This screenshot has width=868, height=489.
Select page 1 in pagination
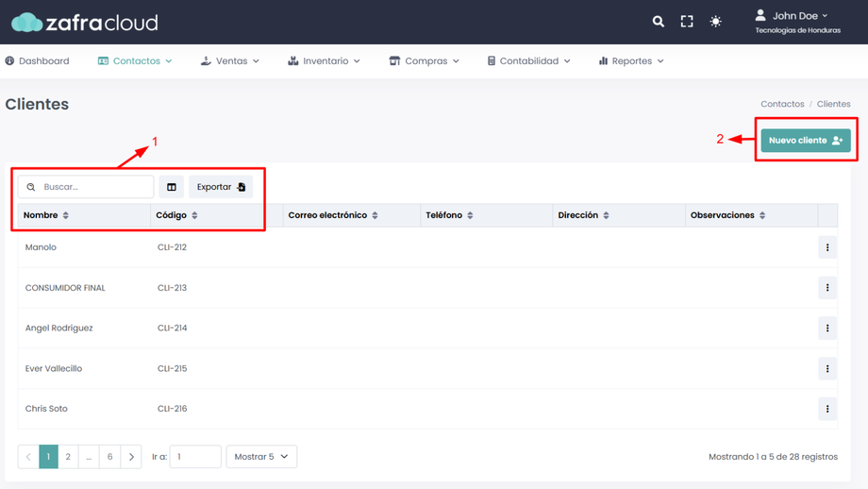[x=48, y=457]
